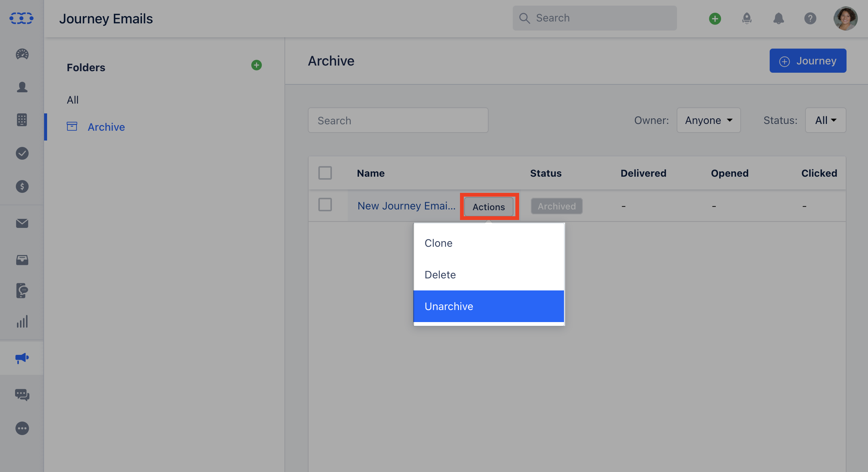Open the email envelope icon in sidebar
Viewport: 868px width, 472px height.
(22, 223)
